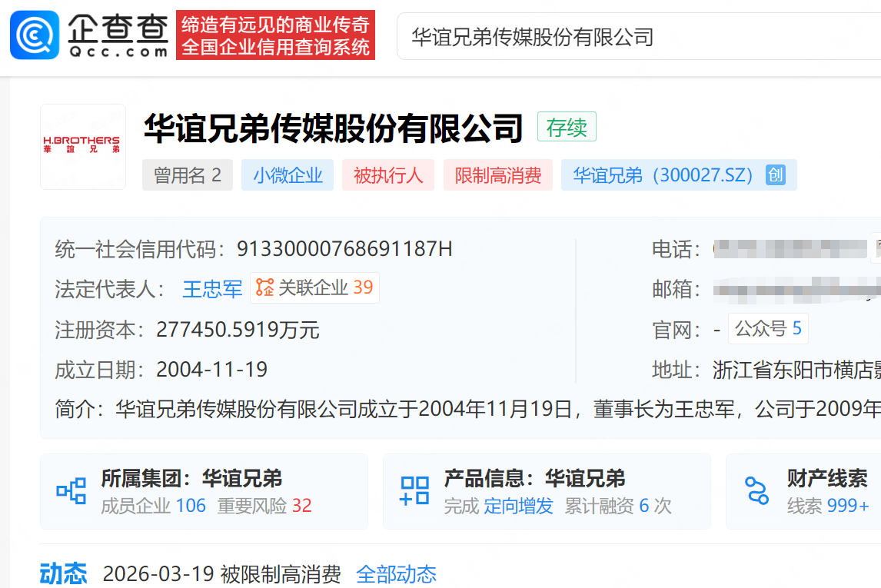The image size is (881, 588).
Task: Click blurred email address value
Action: click(796, 289)
